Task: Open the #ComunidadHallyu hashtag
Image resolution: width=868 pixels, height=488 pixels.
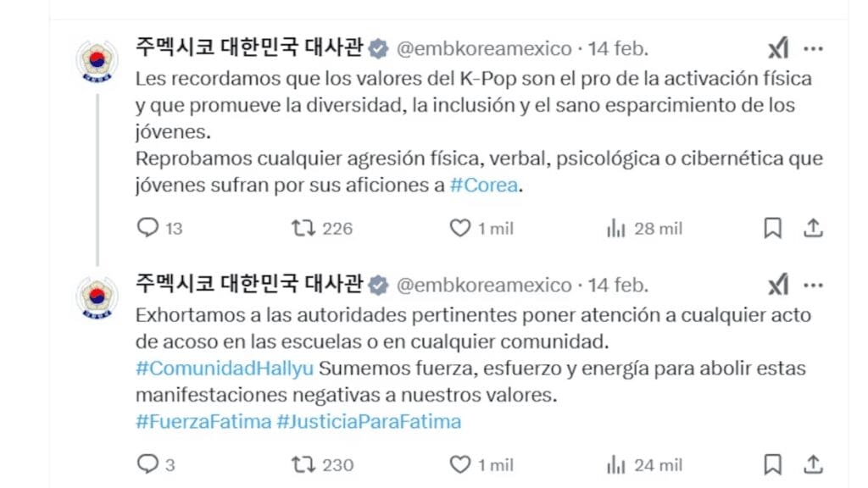Action: pyautogui.click(x=225, y=369)
